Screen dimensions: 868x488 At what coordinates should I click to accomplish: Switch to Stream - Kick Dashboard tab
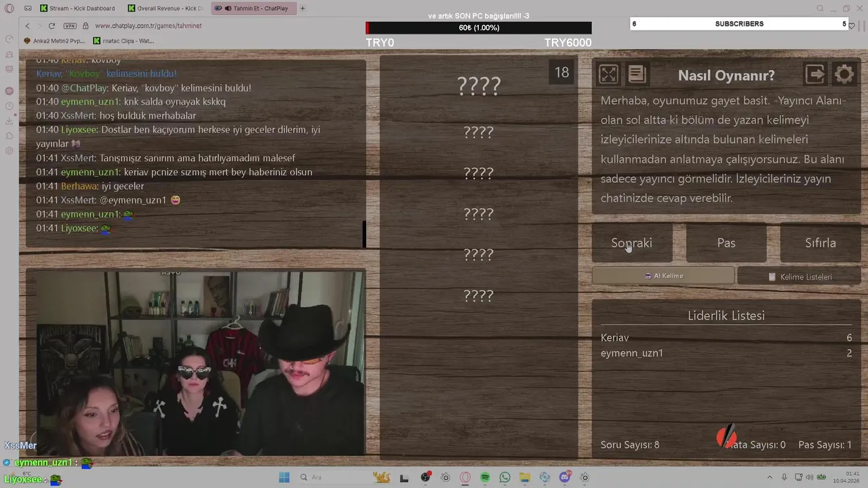pos(77,8)
